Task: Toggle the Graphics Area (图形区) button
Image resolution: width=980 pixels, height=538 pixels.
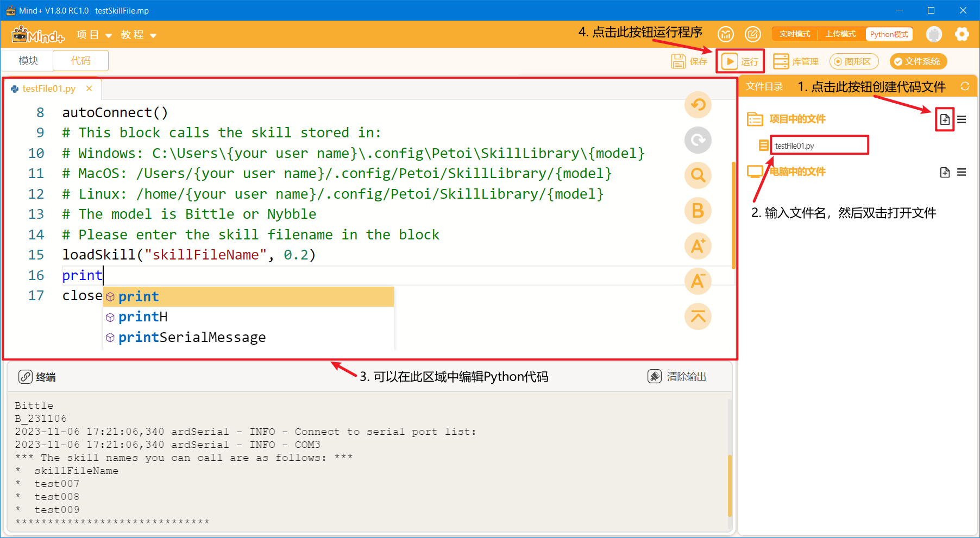Action: pyautogui.click(x=853, y=61)
